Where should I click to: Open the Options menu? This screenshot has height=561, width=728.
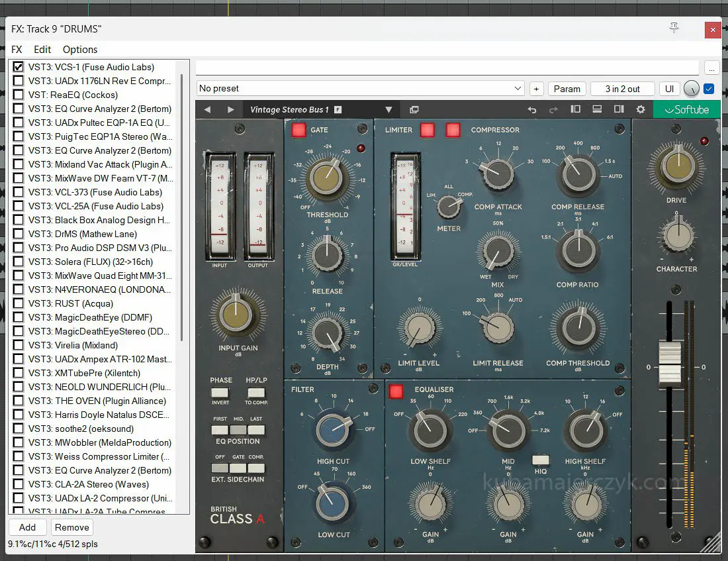pos(80,50)
